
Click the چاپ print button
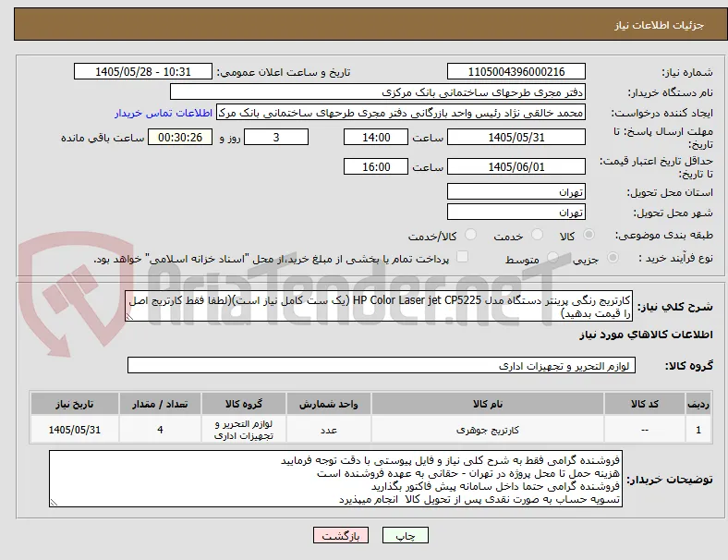click(406, 535)
